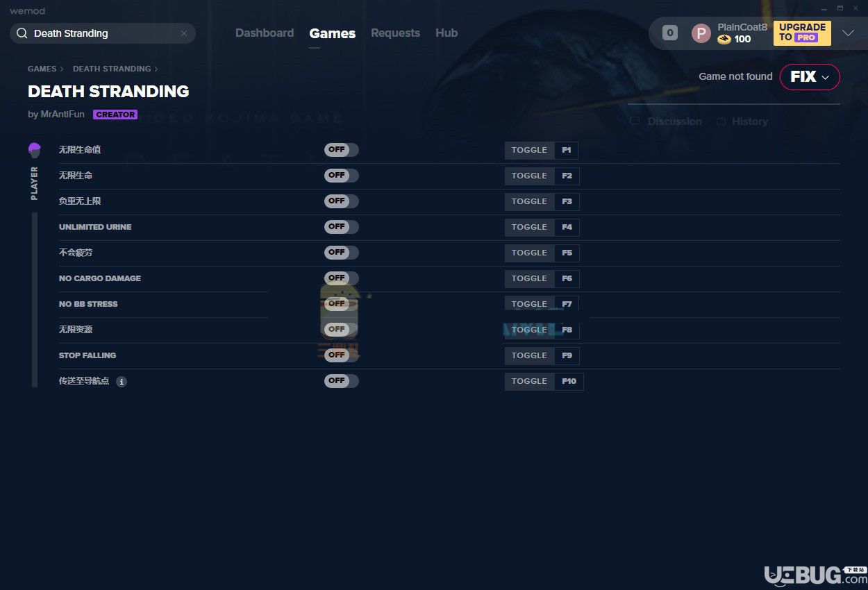Click the UNLIMITED URINE cheat label
Image resolution: width=868 pixels, height=590 pixels.
pyautogui.click(x=95, y=227)
